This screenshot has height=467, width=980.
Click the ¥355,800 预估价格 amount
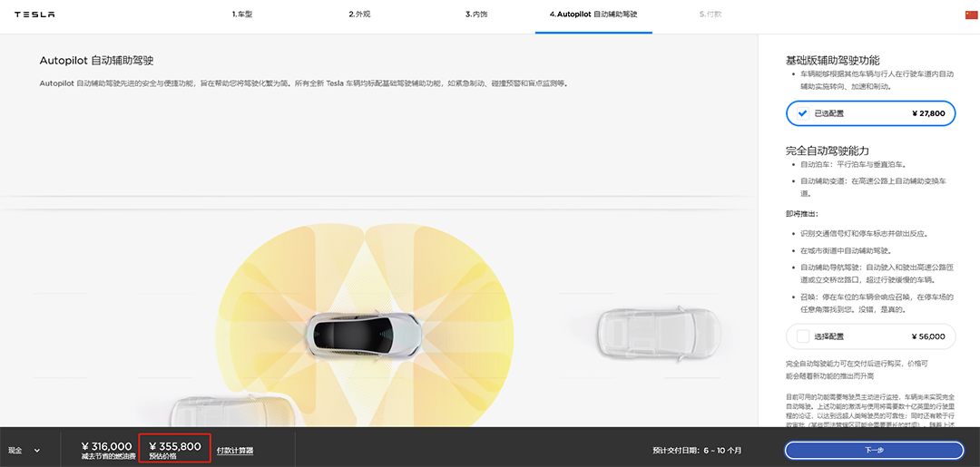[175, 446]
